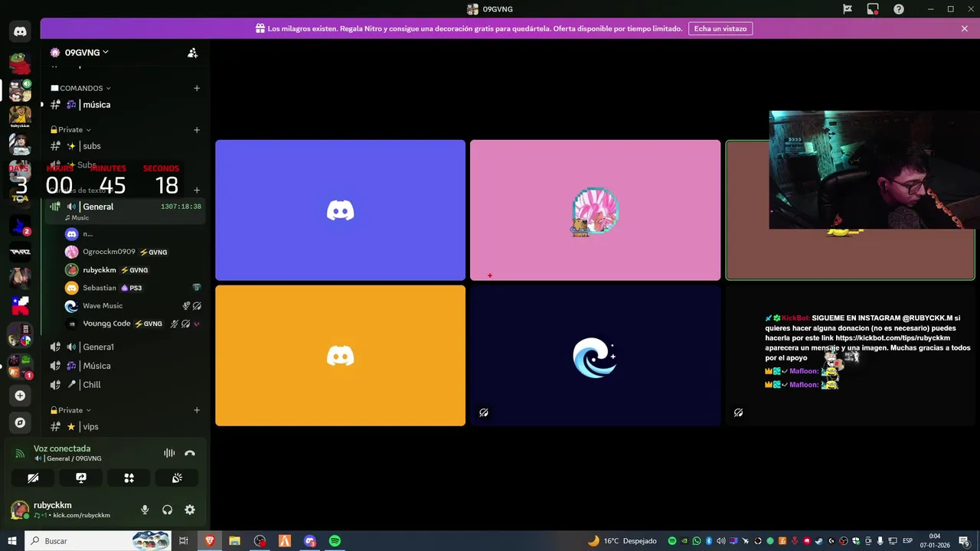Open the Windows notification center icon
Image resolution: width=980 pixels, height=551 pixels.
965,541
